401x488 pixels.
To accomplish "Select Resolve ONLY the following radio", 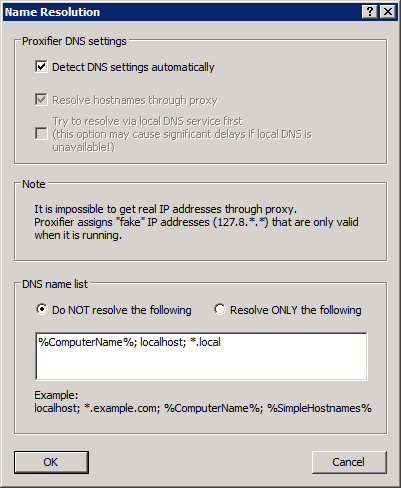I will click(x=220, y=310).
